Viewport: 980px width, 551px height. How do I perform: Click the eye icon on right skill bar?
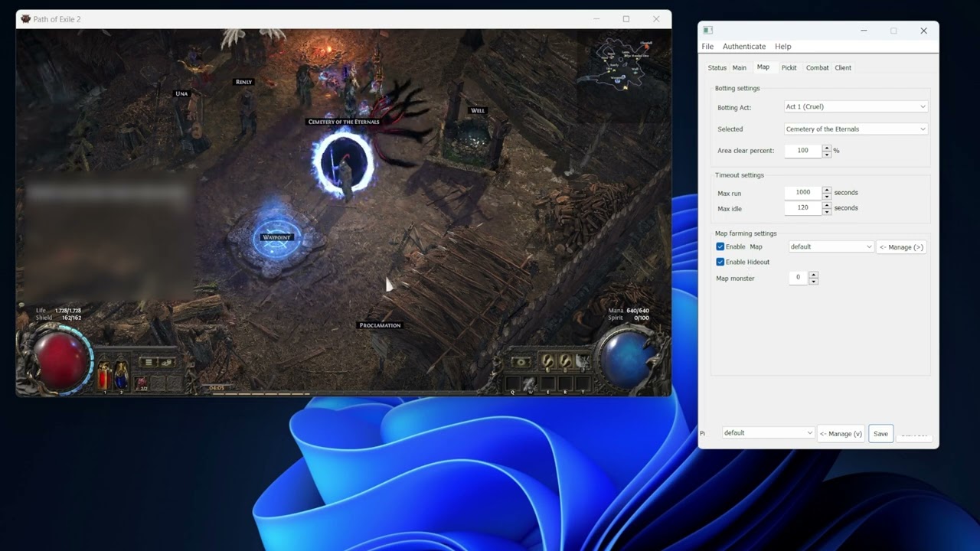coord(521,362)
